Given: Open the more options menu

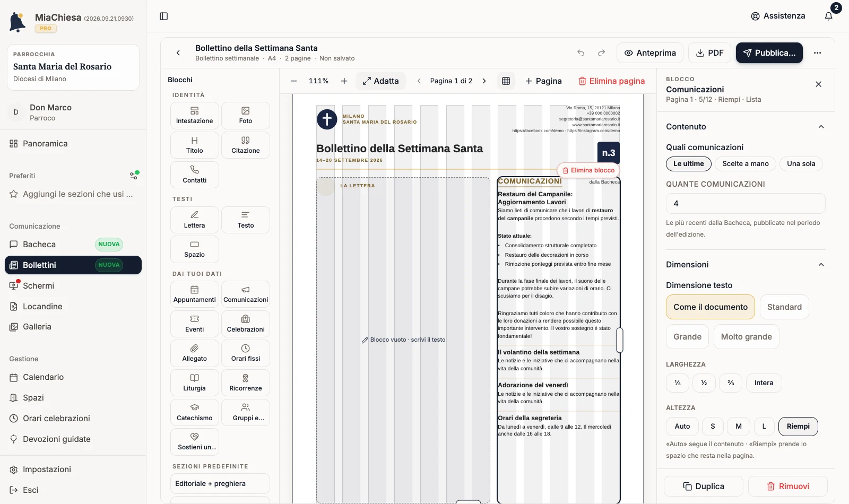Looking at the screenshot, I should coord(817,53).
